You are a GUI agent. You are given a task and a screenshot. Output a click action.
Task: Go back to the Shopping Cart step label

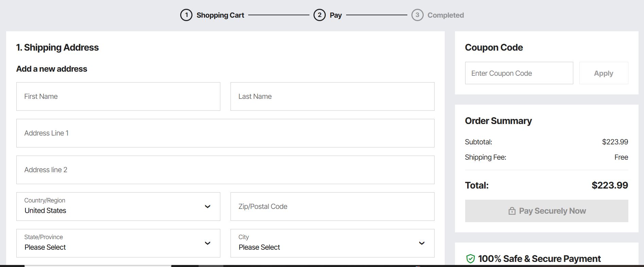pos(220,15)
